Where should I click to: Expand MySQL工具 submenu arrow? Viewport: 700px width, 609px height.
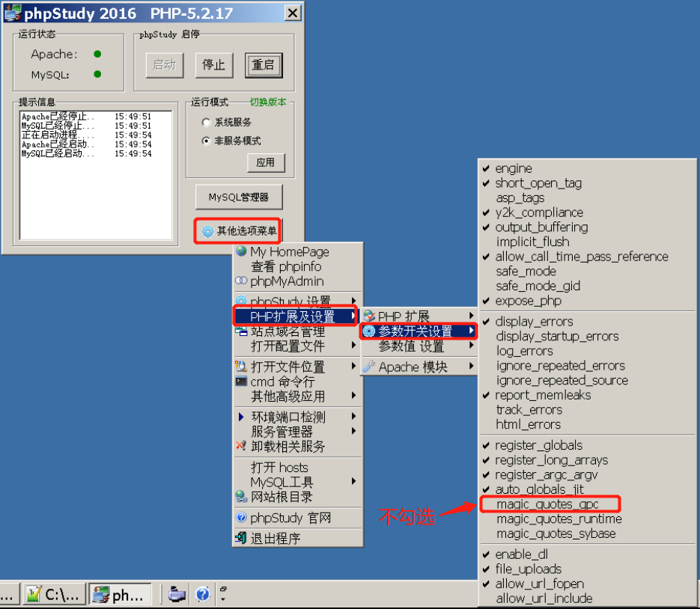(353, 481)
